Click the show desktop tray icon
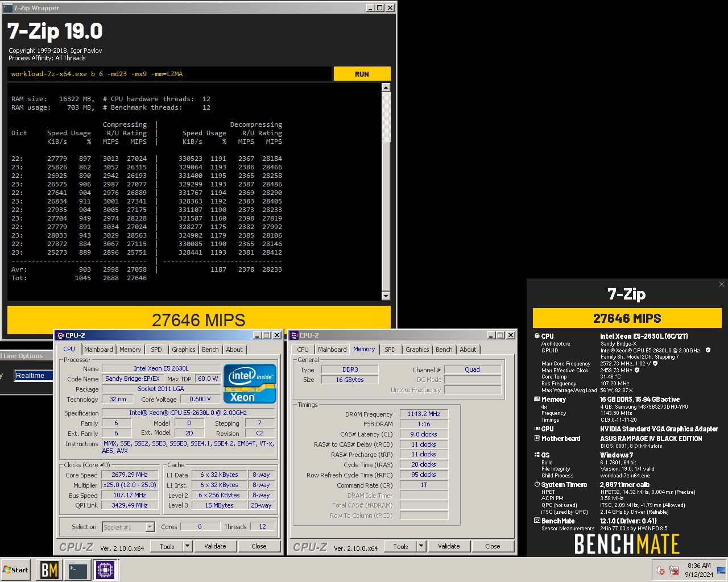This screenshot has height=582, width=728. [721, 570]
